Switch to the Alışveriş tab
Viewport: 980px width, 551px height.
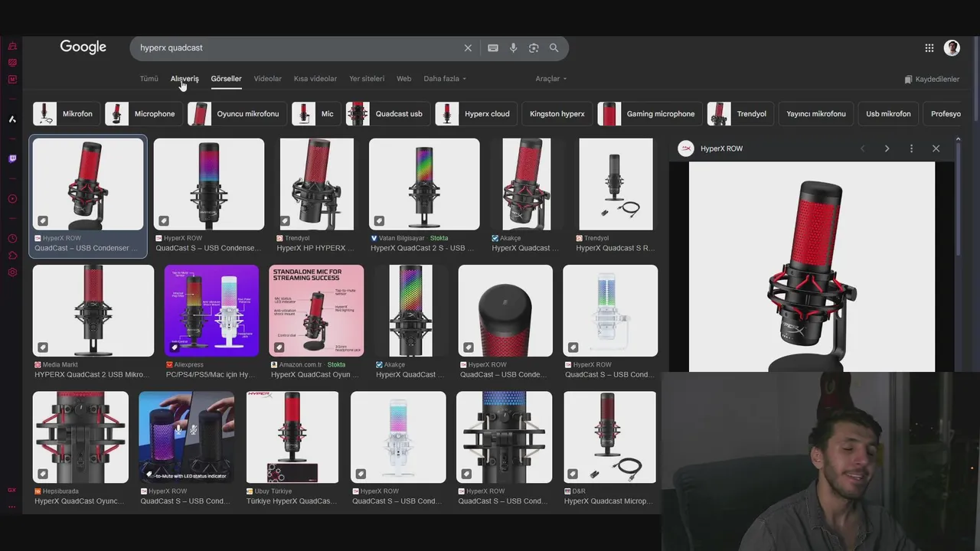pyautogui.click(x=185, y=79)
